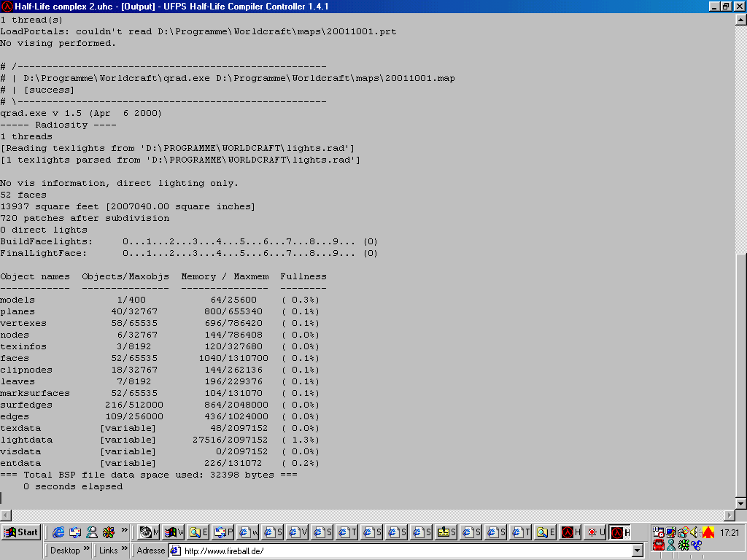This screenshot has height=560, width=747.
Task: Click the green flower tray icon
Action: point(684,545)
